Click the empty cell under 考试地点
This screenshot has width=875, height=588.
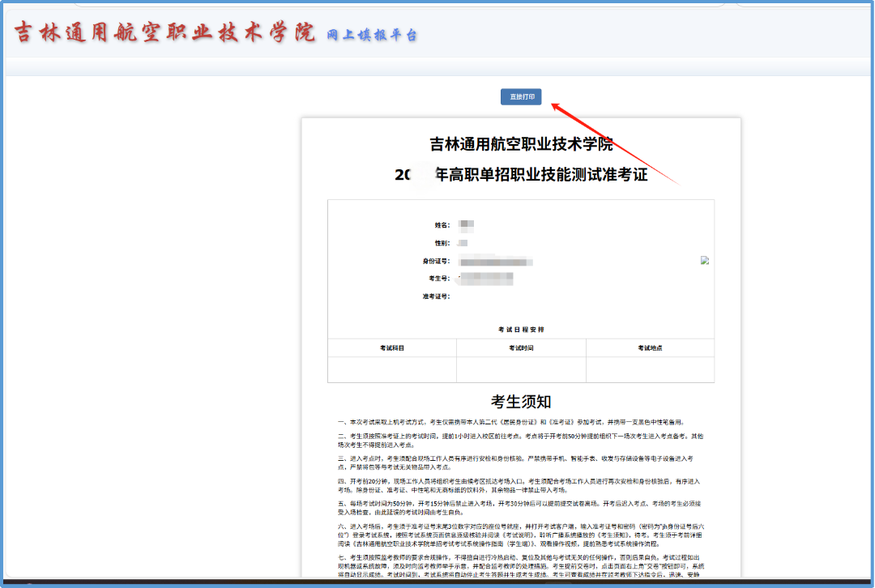click(x=650, y=369)
